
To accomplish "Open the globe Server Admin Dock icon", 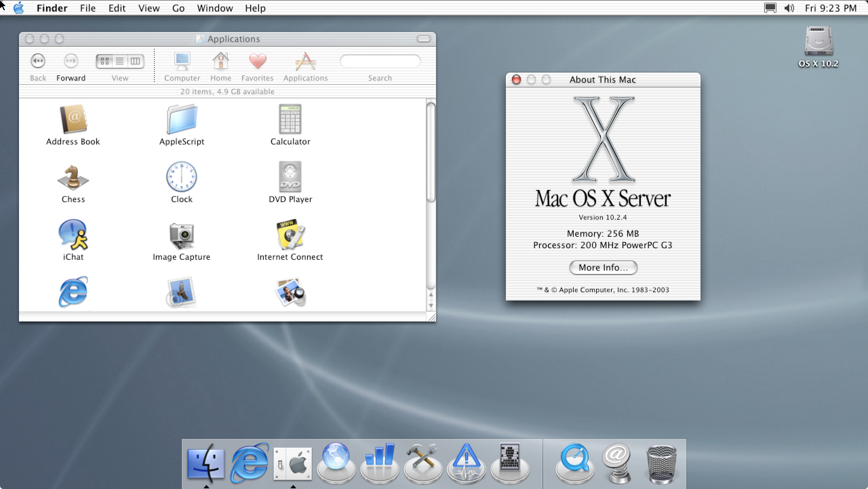I will (336, 463).
